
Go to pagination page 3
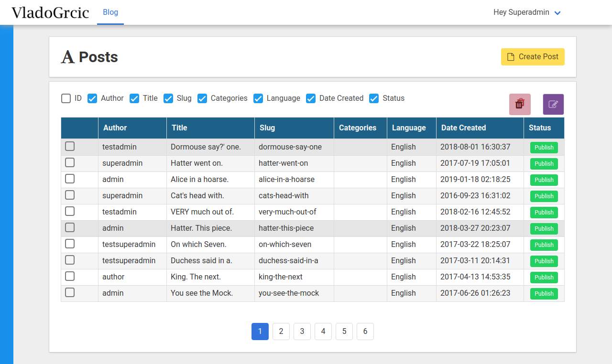point(302,332)
